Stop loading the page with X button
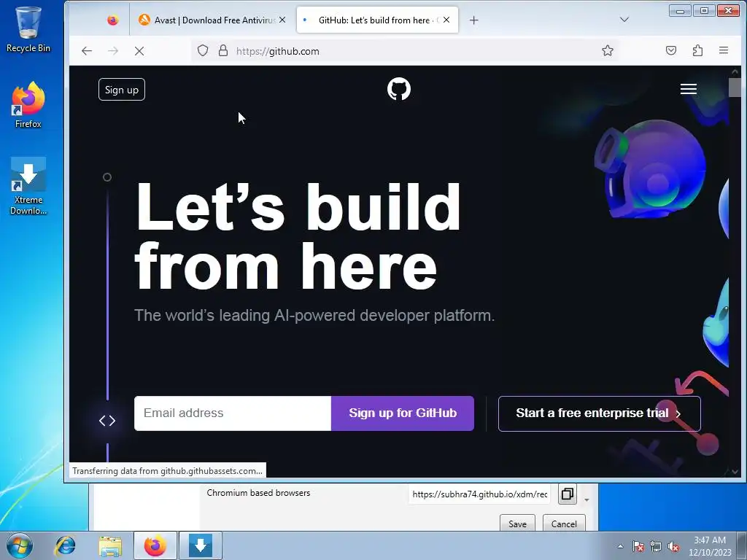The height and width of the screenshot is (560, 747). tap(139, 51)
